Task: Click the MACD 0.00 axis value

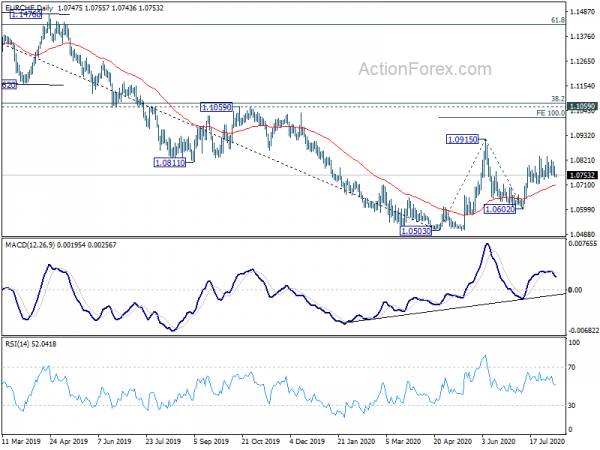Action: coord(574,290)
